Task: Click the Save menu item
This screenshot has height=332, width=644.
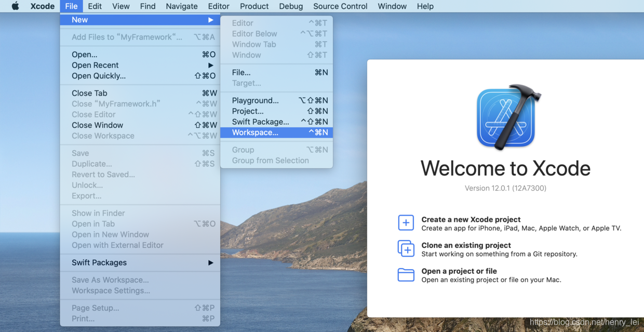Action: click(x=140, y=153)
